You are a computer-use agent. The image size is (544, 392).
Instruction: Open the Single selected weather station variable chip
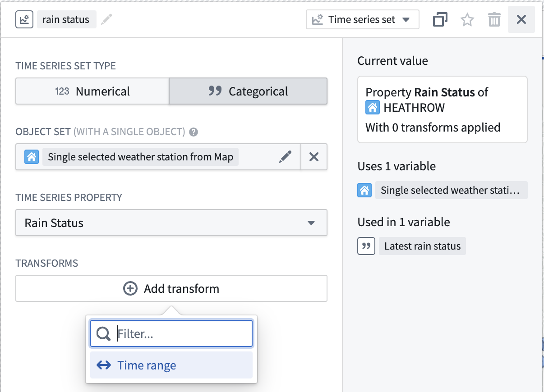pos(451,191)
